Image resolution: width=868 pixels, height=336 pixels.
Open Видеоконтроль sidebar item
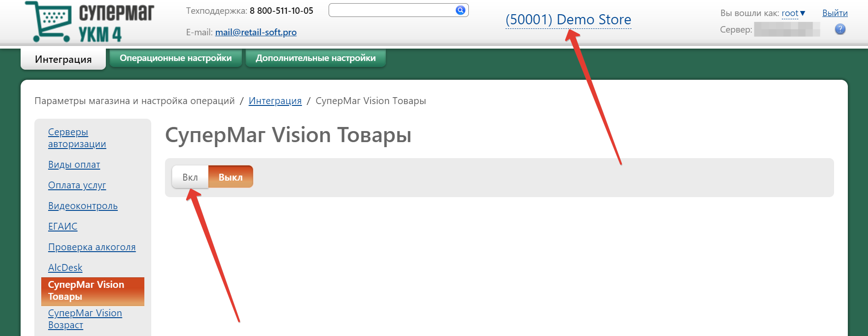(x=83, y=206)
